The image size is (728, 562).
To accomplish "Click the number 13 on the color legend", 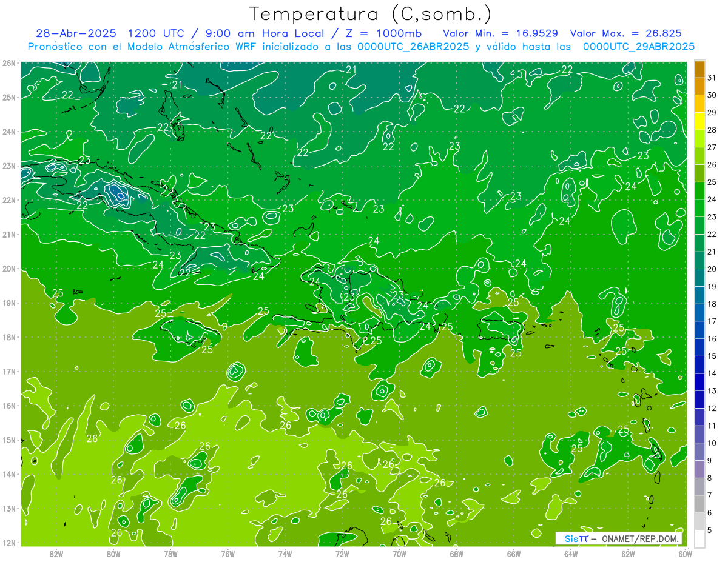I will [x=712, y=390].
